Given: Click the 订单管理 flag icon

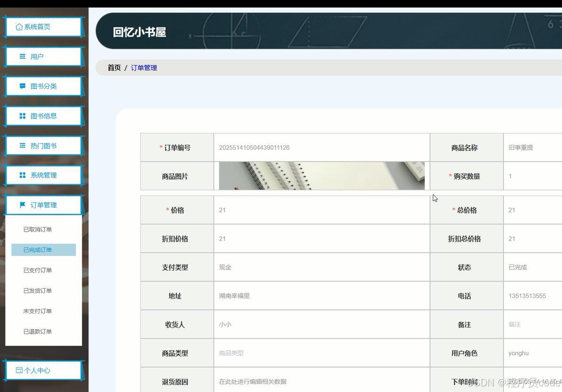Looking at the screenshot, I should [x=22, y=204].
